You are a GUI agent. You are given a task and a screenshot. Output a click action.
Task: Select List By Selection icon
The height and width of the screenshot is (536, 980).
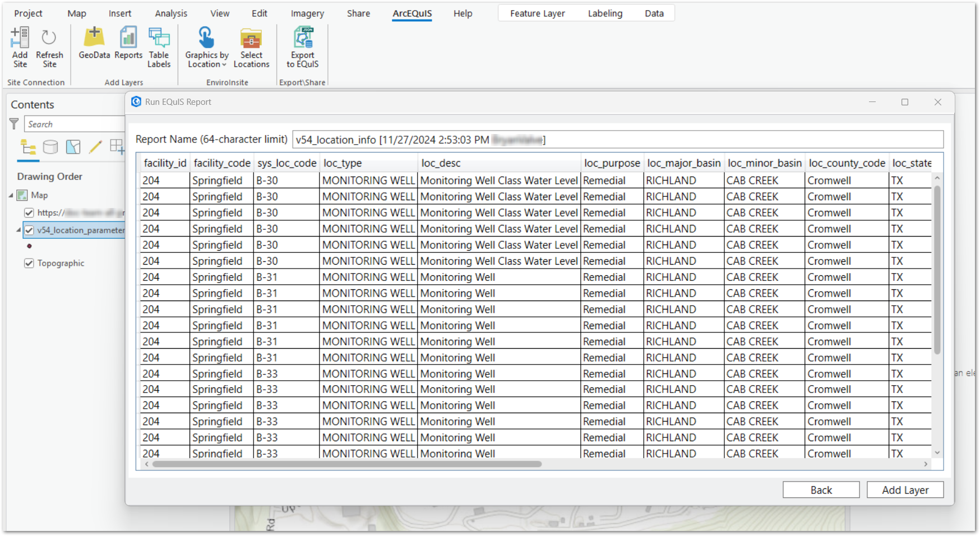(x=73, y=147)
